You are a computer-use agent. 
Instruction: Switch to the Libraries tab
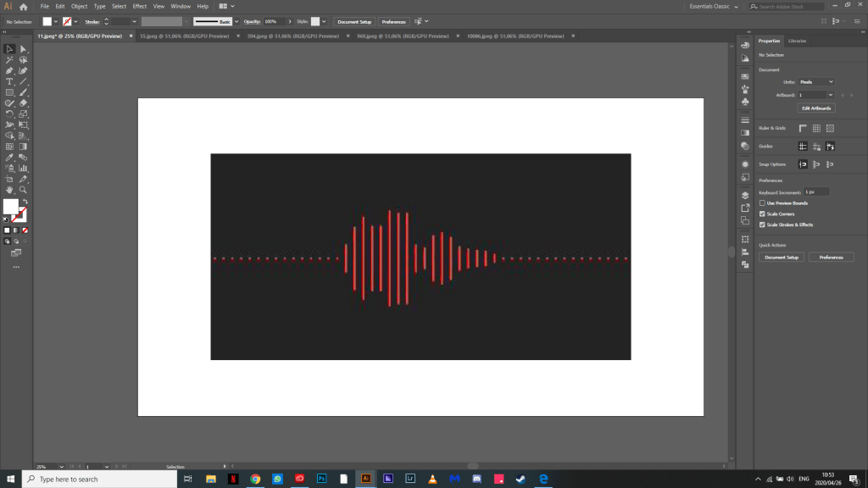point(797,41)
